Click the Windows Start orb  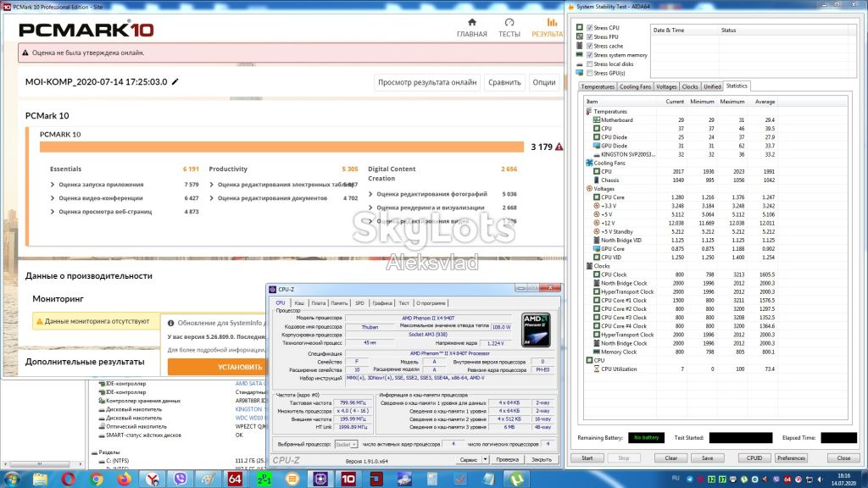[12, 479]
